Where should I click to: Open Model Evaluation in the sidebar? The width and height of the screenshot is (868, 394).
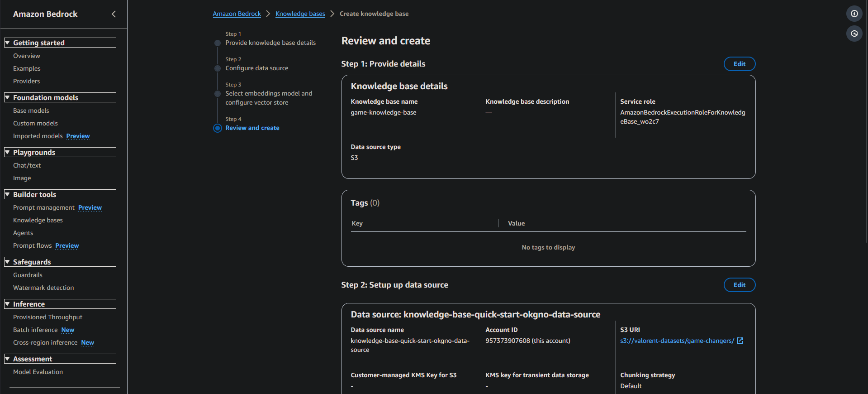coord(38,372)
